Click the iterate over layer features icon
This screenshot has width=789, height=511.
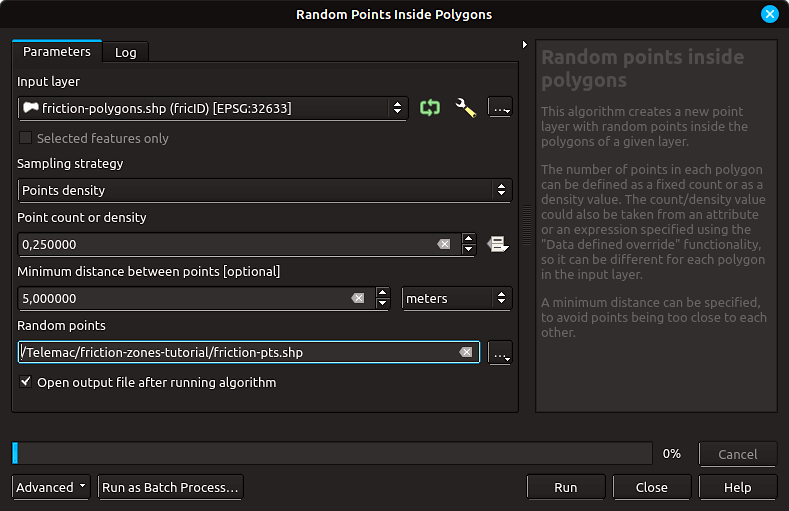click(x=430, y=108)
